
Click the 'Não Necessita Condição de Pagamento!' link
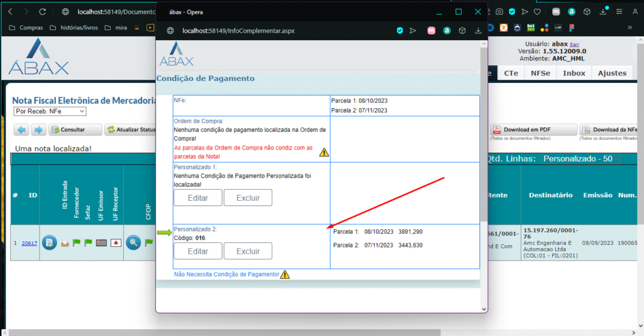click(226, 274)
